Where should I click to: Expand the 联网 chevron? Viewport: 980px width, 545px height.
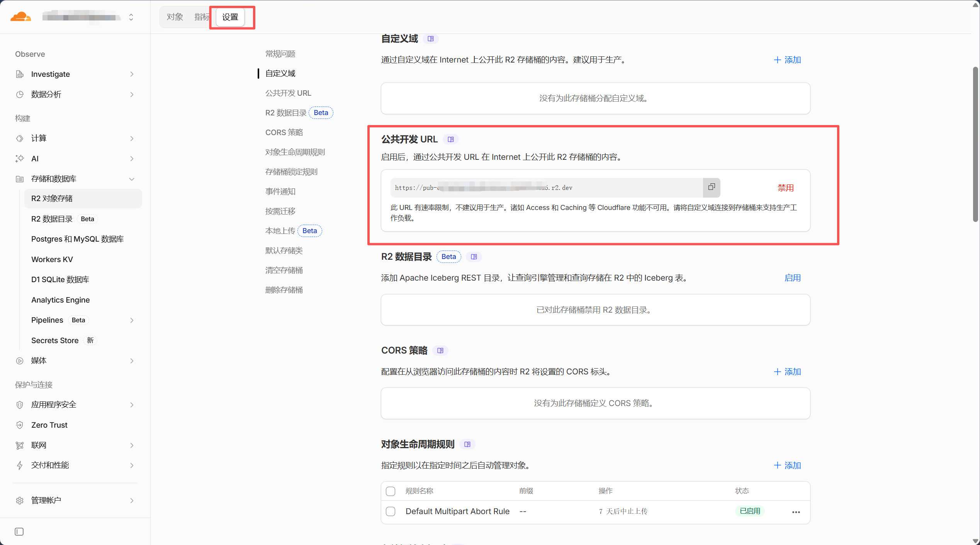point(132,445)
